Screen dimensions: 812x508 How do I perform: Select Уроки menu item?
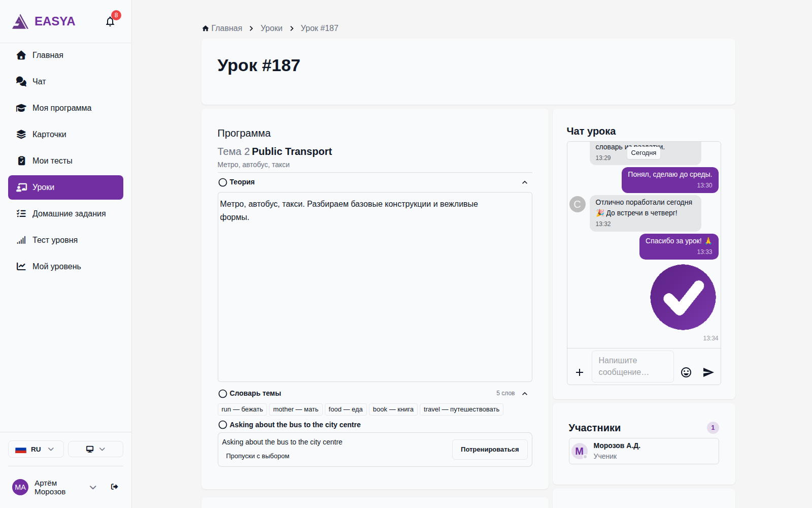(x=65, y=187)
